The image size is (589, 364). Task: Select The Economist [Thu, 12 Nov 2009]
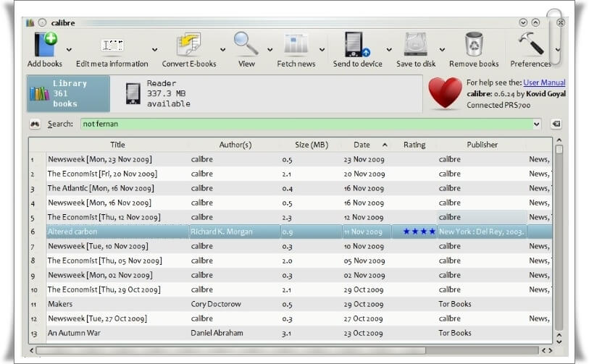click(x=104, y=217)
